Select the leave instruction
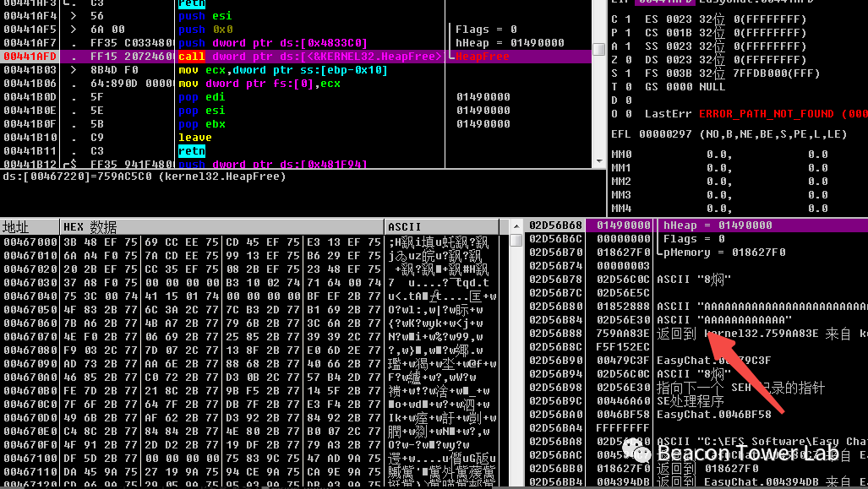Image resolution: width=868 pixels, height=489 pixels. click(195, 137)
